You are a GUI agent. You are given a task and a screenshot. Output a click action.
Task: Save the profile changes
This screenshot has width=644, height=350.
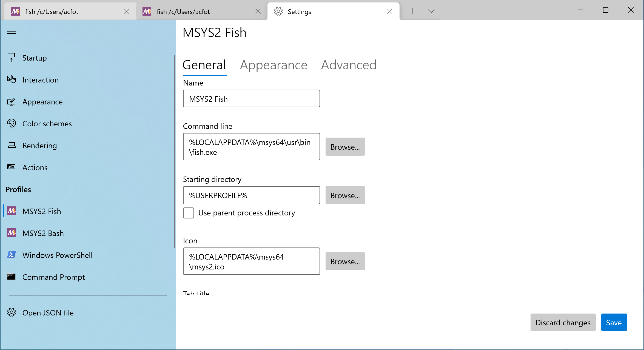[614, 322]
